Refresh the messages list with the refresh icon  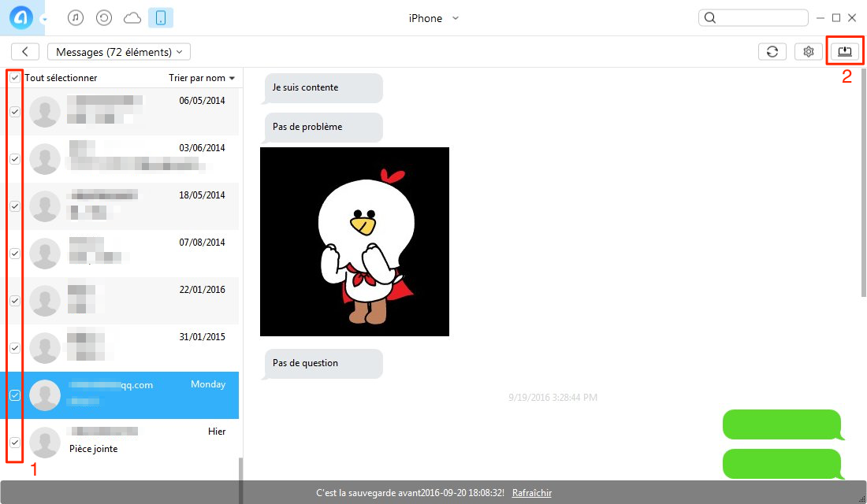(x=772, y=51)
